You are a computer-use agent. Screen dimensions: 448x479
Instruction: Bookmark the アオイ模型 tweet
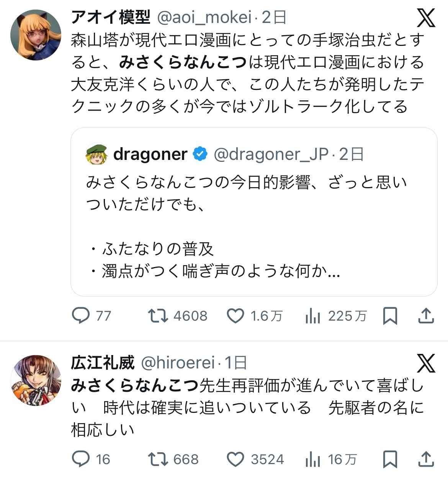click(390, 316)
